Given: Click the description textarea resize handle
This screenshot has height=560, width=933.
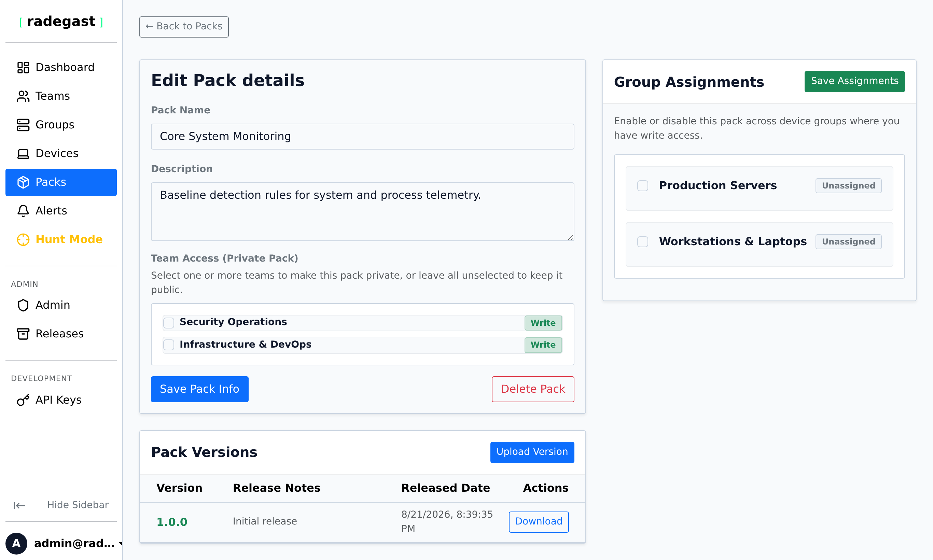Looking at the screenshot, I should tap(570, 237).
